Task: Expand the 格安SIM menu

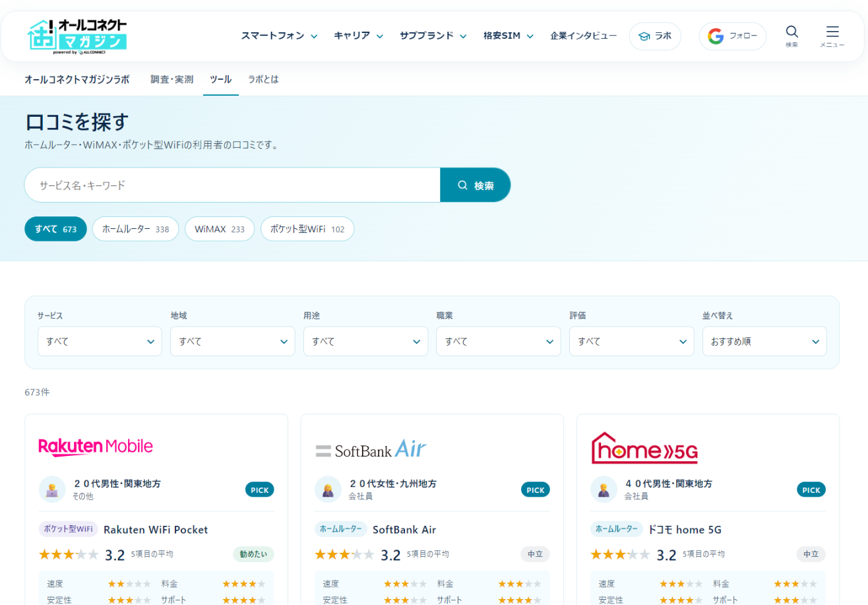Action: pyautogui.click(x=509, y=36)
